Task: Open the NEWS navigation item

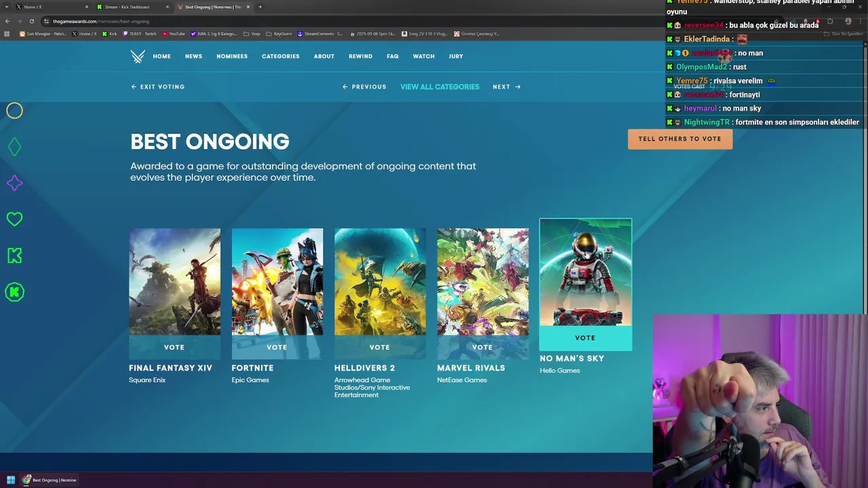Action: tap(193, 56)
